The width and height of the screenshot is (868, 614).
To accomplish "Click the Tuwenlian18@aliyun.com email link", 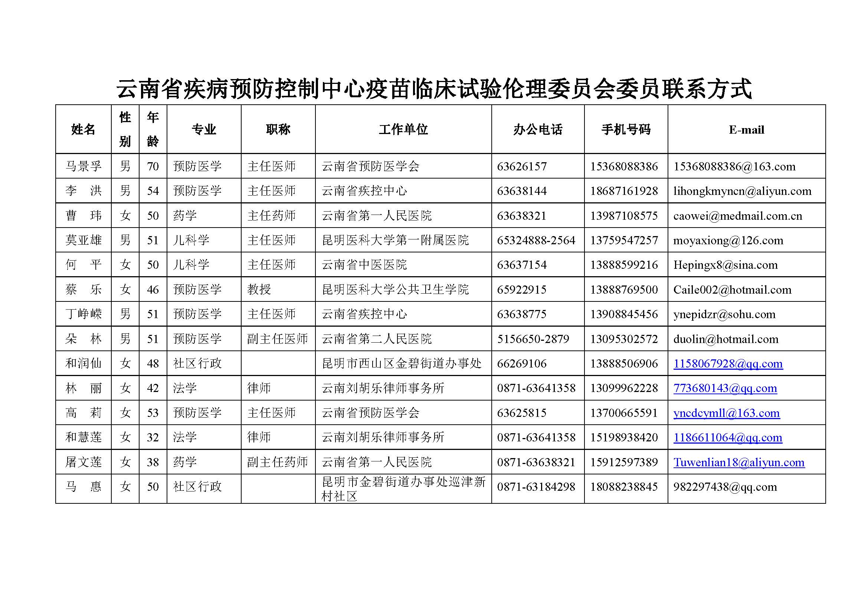I will (x=739, y=463).
